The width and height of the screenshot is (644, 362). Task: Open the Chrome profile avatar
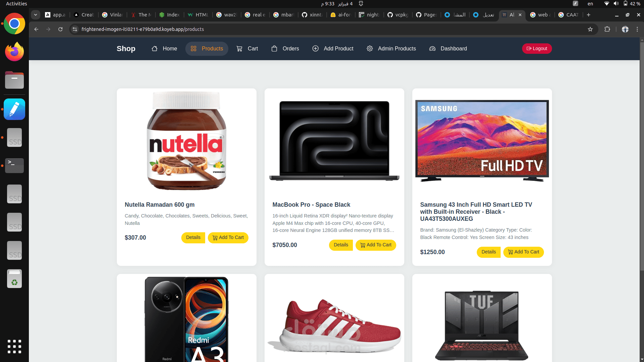(x=625, y=29)
